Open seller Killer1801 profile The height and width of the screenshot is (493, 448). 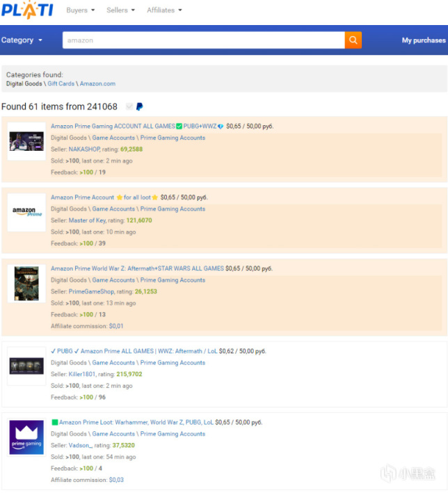coord(82,374)
